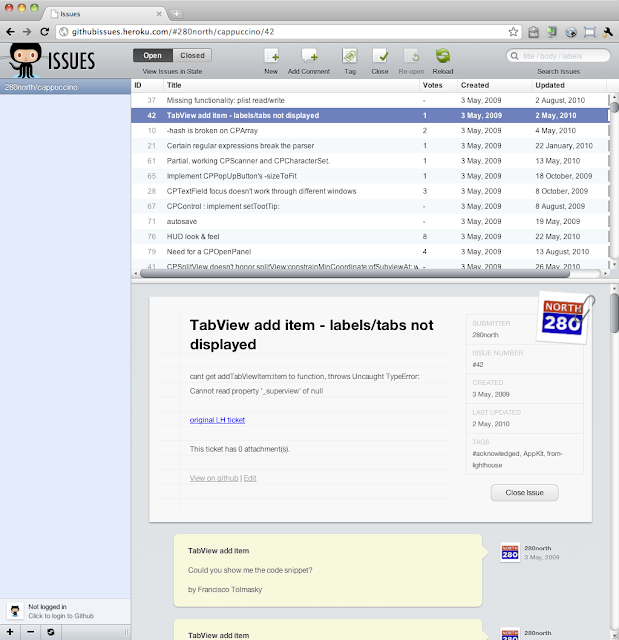Viewport: 619px width, 640px height.
Task: Select highlighted issue 42 TabView row
Action: [370, 116]
